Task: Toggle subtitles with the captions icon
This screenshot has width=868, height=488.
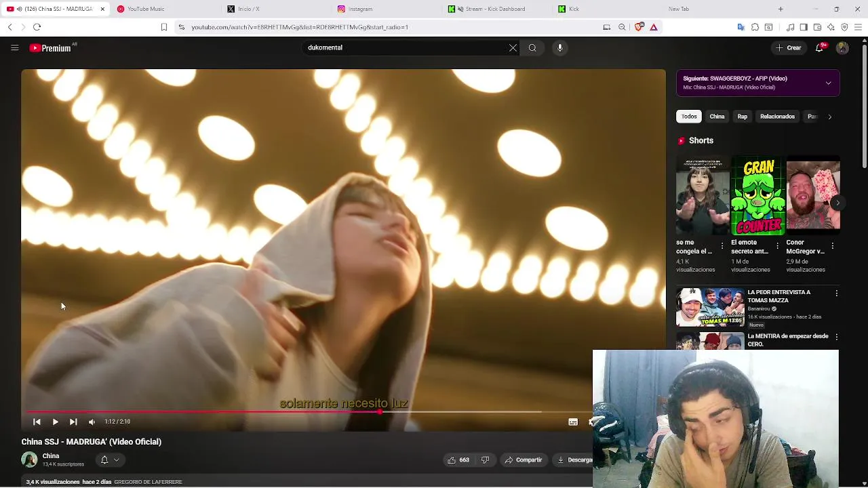Action: [573, 422]
